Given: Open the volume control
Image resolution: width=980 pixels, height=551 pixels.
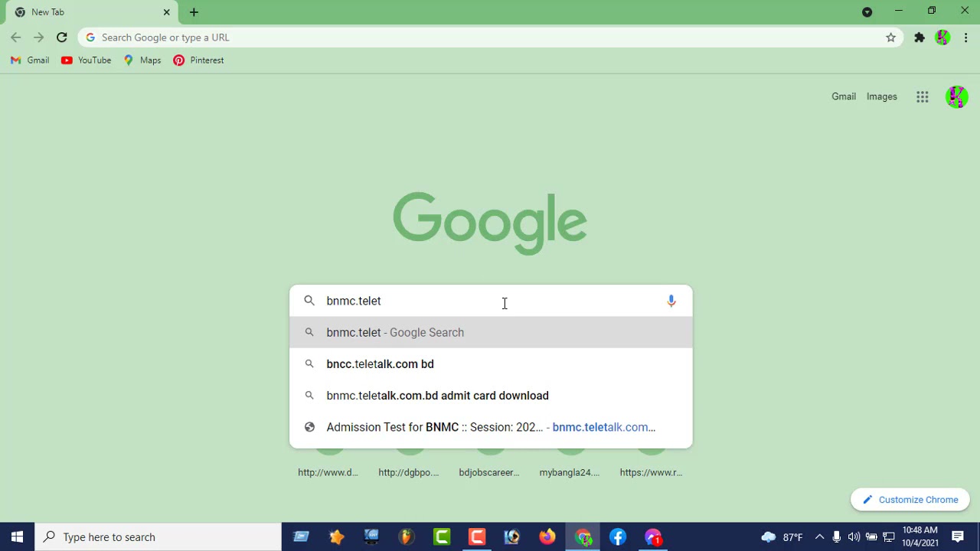Looking at the screenshot, I should pyautogui.click(x=854, y=537).
